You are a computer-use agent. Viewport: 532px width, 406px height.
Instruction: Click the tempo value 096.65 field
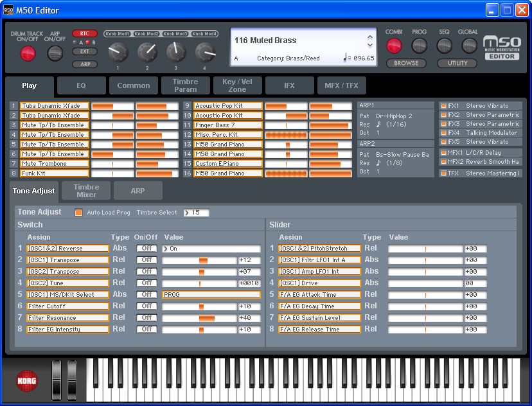coord(364,58)
